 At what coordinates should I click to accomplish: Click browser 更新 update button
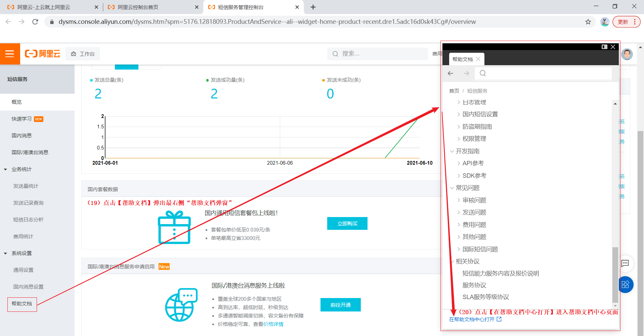(x=626, y=22)
